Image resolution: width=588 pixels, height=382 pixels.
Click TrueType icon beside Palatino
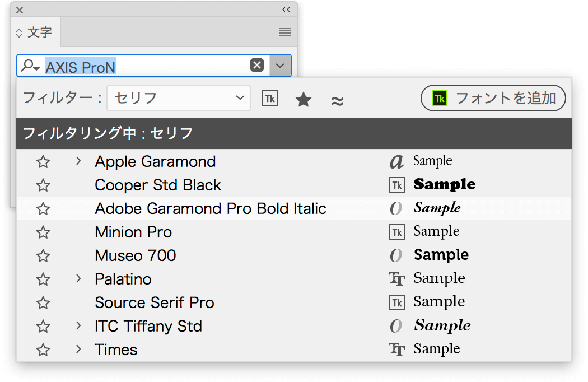coord(396,279)
